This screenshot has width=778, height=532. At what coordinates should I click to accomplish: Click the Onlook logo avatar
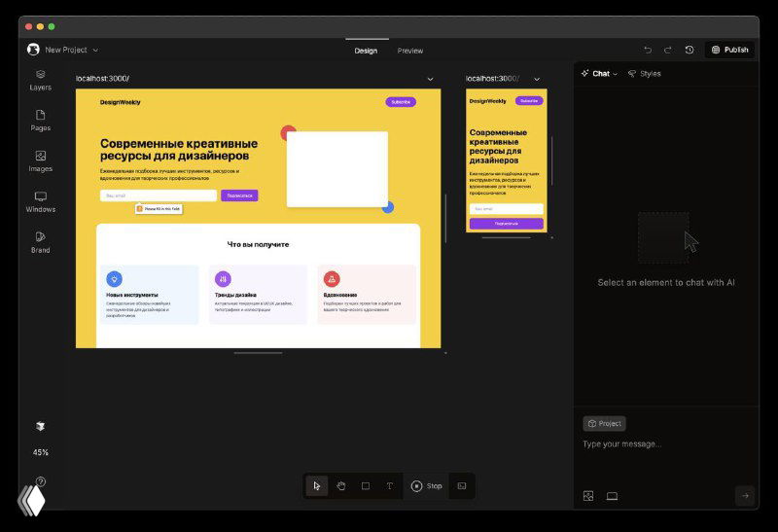33,50
